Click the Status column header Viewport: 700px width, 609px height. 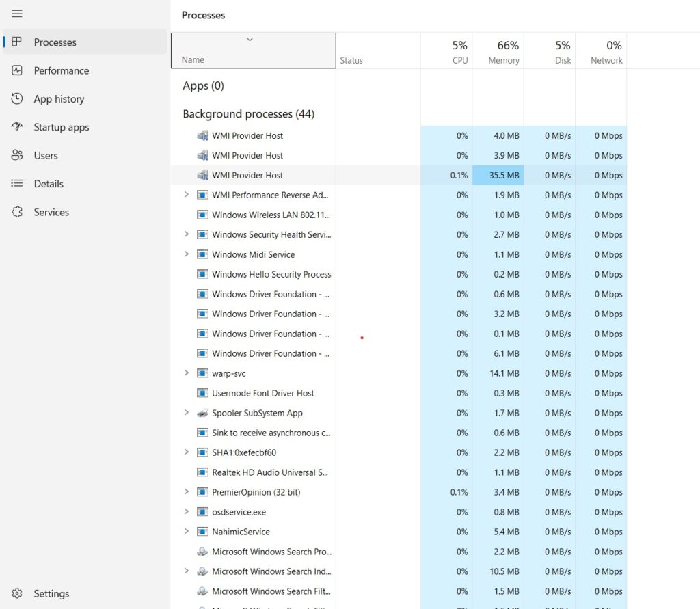tap(351, 59)
